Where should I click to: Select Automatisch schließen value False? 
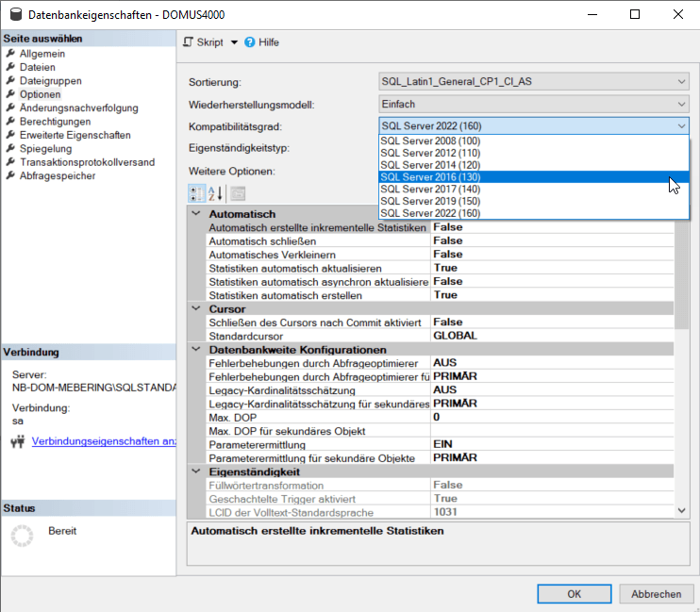coord(552,241)
